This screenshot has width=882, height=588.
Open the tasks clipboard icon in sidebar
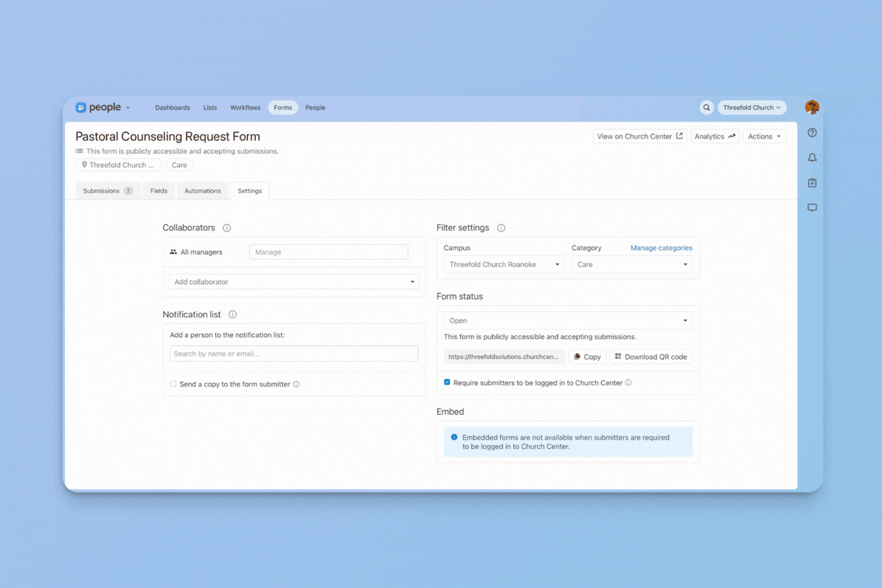pos(812,183)
